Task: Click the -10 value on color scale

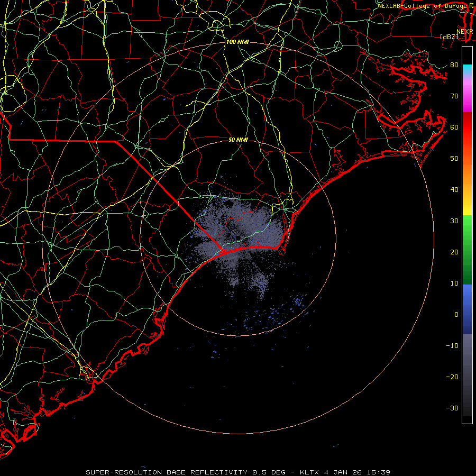Action: pos(452,346)
